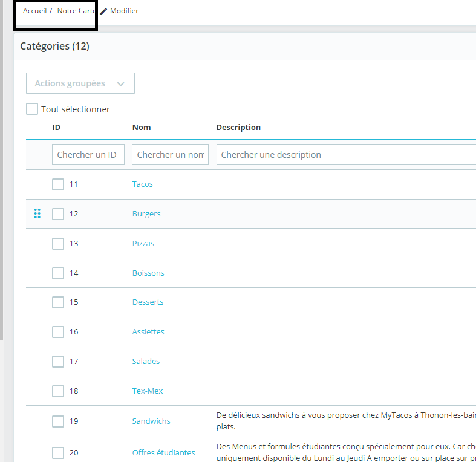Image resolution: width=476 pixels, height=462 pixels.
Task: Toggle the Salades row checkbox
Action: coord(58,362)
